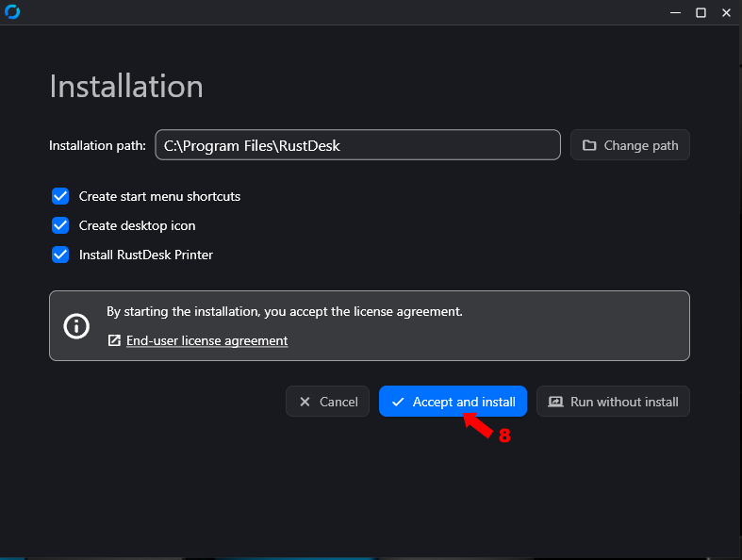This screenshot has height=560, width=742.
Task: Uncheck Create start menu shortcuts
Action: click(60, 196)
